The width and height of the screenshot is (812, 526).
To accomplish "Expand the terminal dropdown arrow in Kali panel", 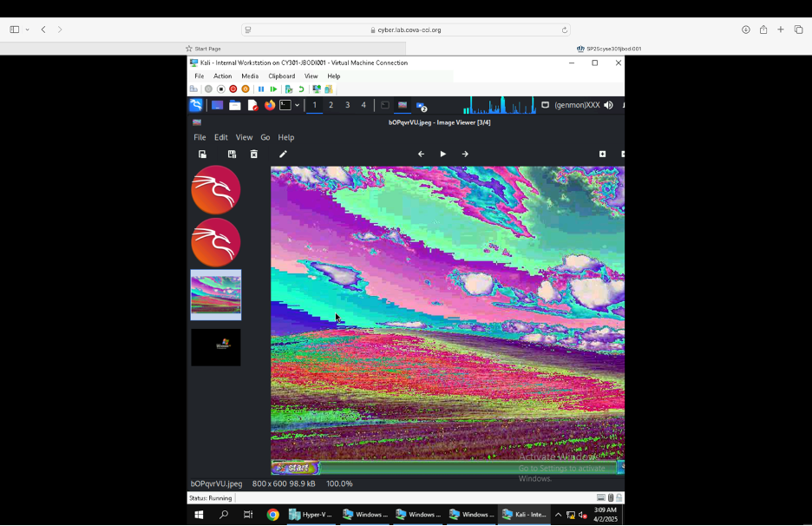I will coord(297,105).
